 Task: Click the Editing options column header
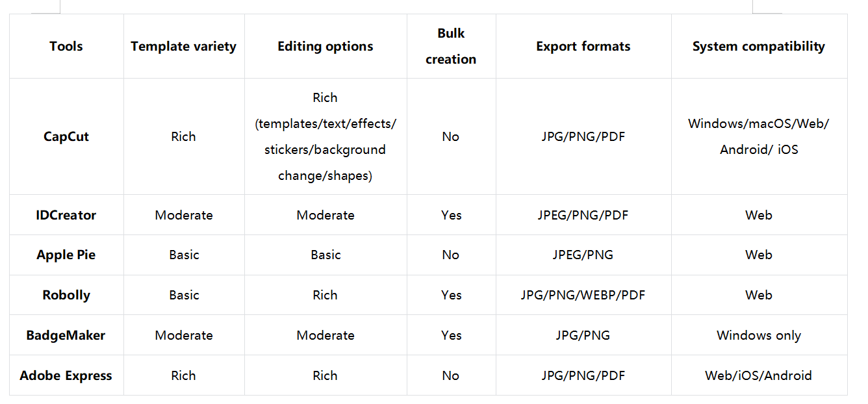point(325,46)
